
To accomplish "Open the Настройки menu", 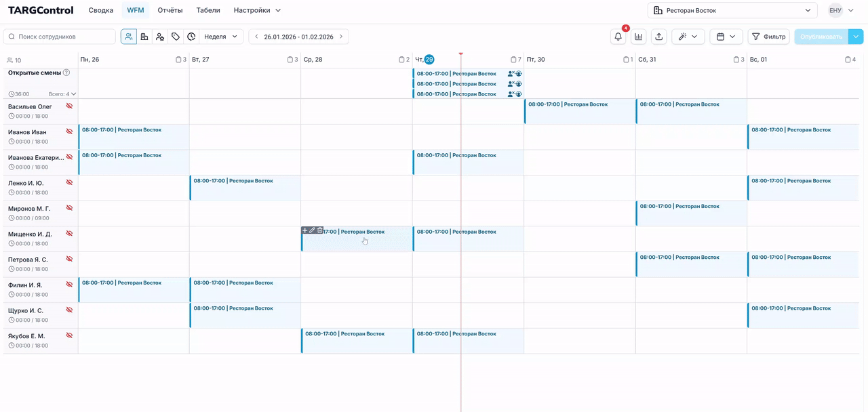I will [x=257, y=10].
